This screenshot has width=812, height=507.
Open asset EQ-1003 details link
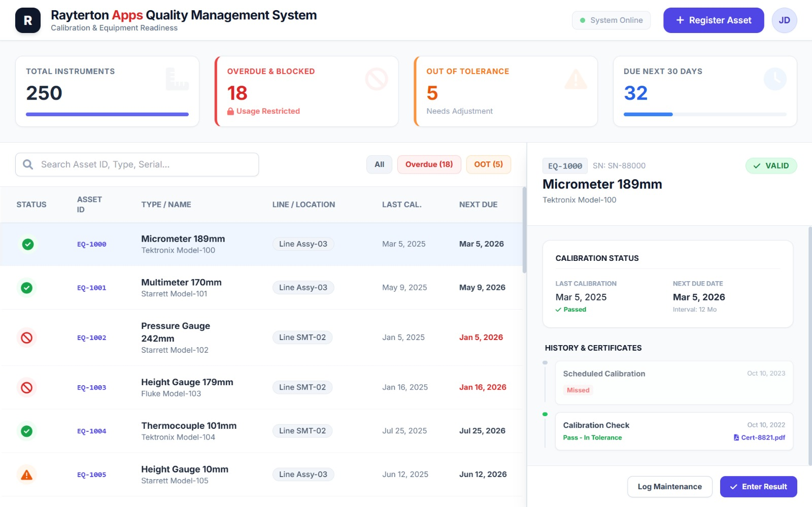click(92, 387)
